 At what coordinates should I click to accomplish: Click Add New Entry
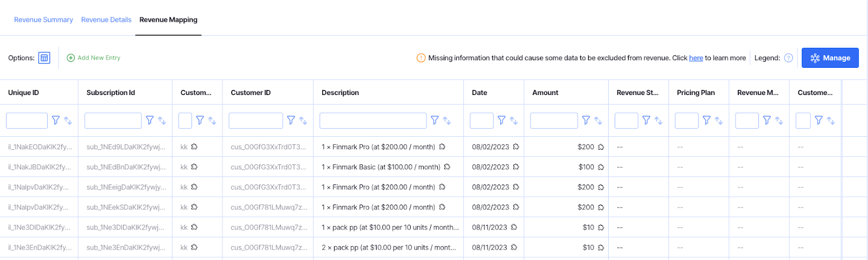pos(94,58)
